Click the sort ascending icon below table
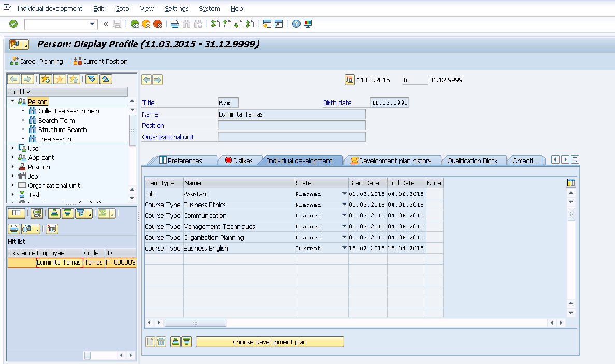Screen dimensions: 615x364 point(176,342)
